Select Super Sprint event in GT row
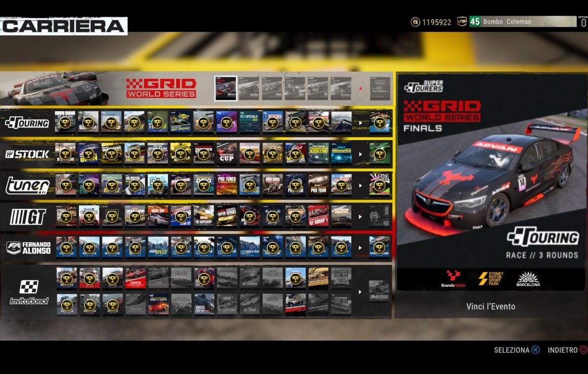The height and width of the screenshot is (374, 588). 226,216
